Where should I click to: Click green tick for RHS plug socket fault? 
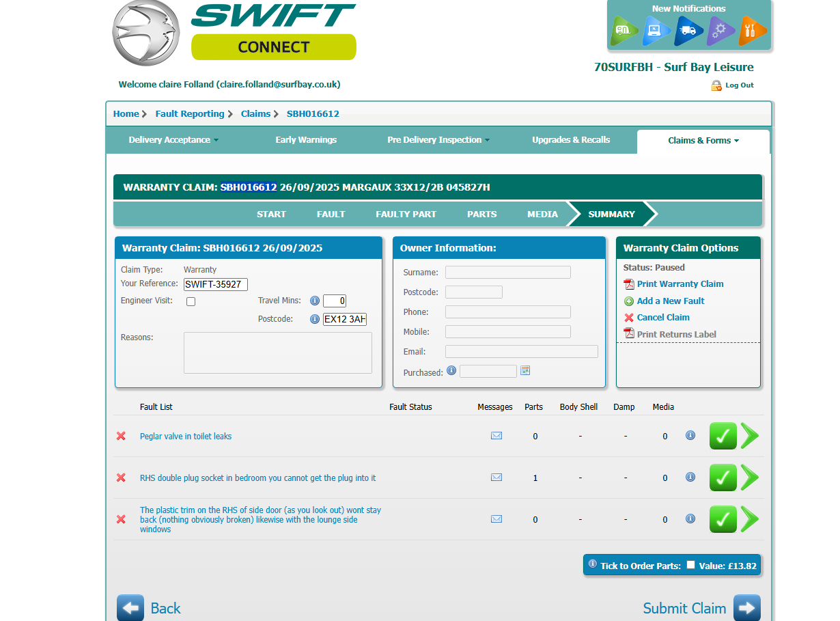point(723,478)
